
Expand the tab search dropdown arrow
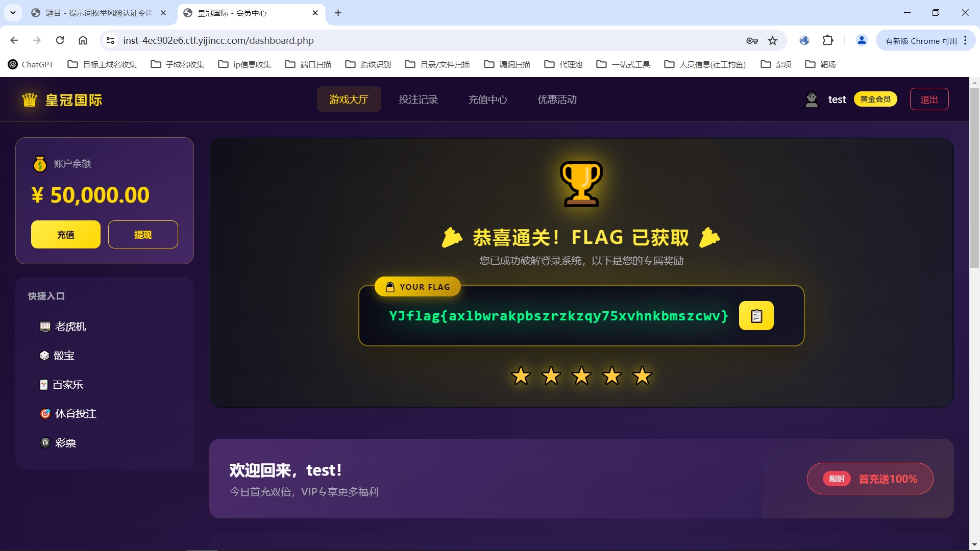(x=13, y=13)
